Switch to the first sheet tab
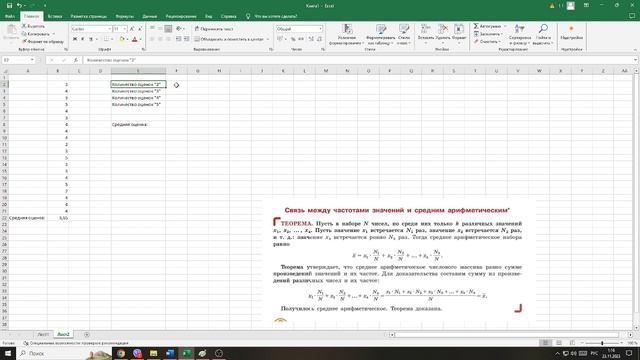The image size is (640, 360). (43, 334)
